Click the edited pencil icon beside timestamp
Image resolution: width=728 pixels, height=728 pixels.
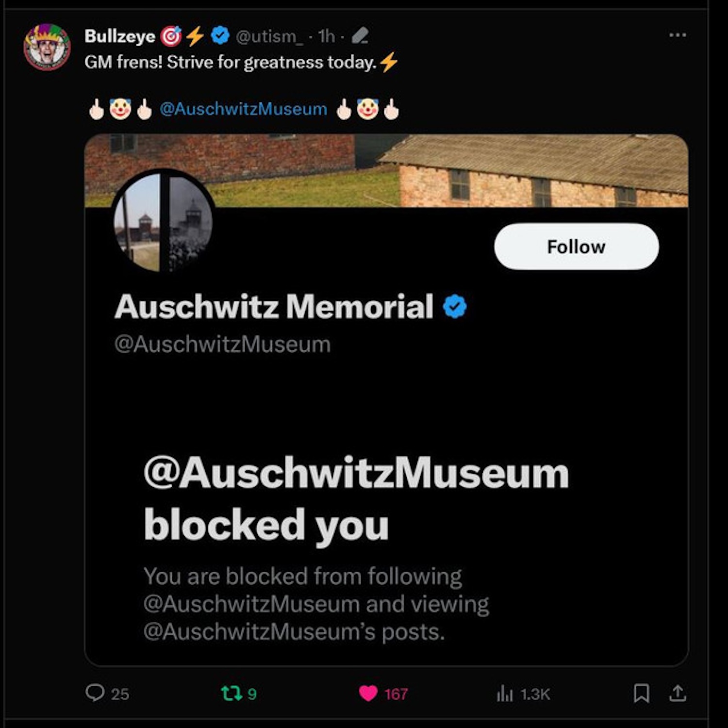point(360,36)
